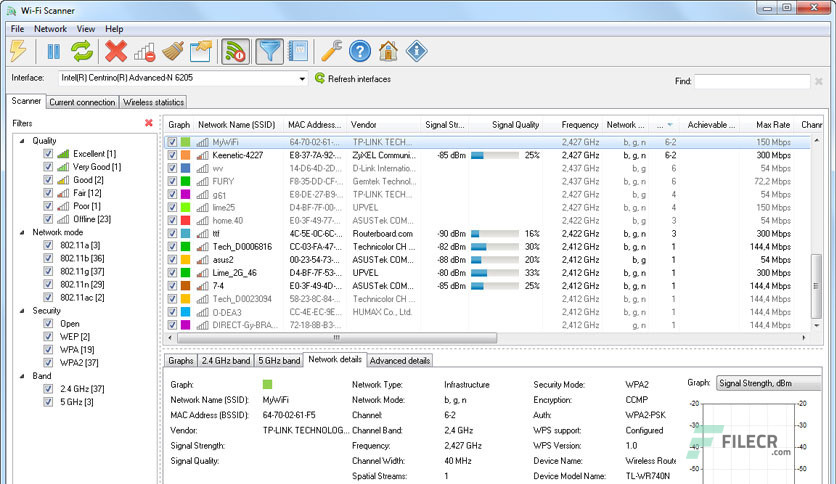Click the signal icon for ttf row

point(202,233)
